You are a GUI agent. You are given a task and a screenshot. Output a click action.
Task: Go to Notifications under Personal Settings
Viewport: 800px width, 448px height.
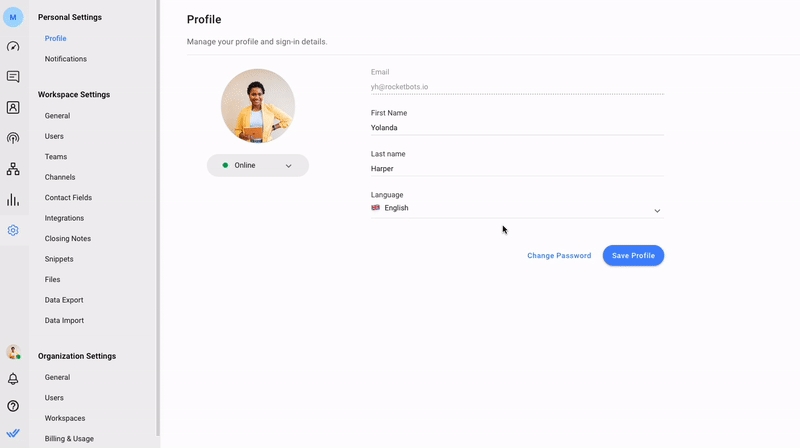click(65, 59)
